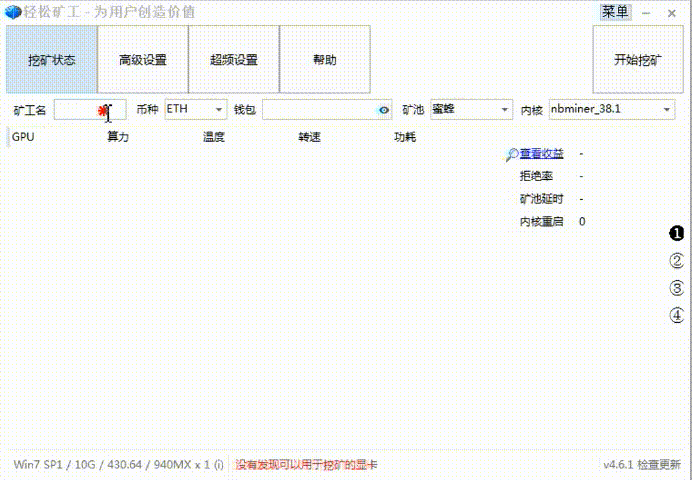Screen dimensions: 692x480
Task: Click the 检查更新 link
Action: point(659,465)
